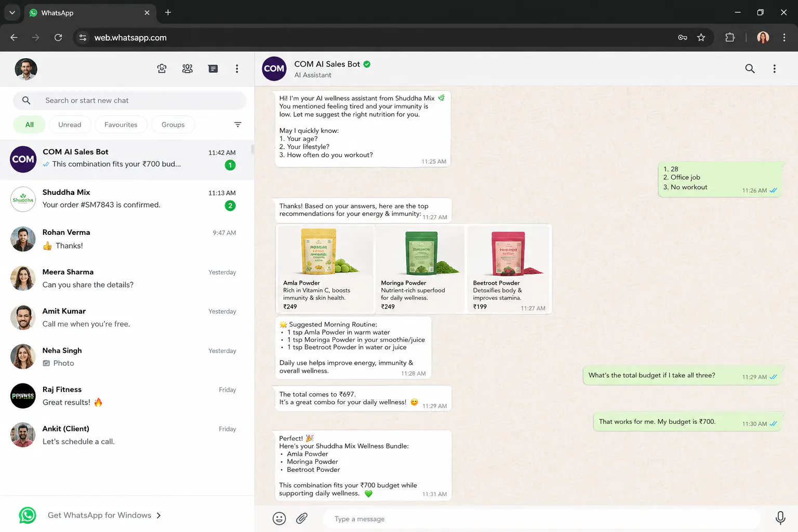The width and height of the screenshot is (798, 532).
Task: Open the Channels people icon
Action: point(188,69)
